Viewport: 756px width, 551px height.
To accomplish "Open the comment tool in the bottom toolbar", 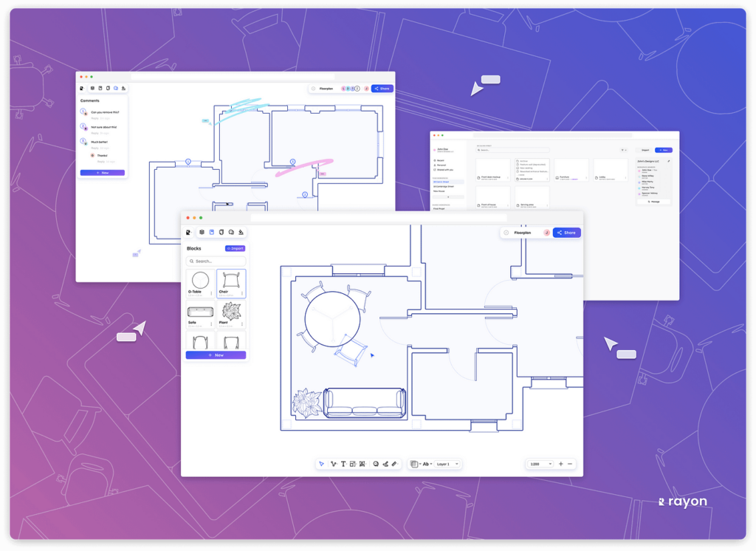I will point(376,463).
